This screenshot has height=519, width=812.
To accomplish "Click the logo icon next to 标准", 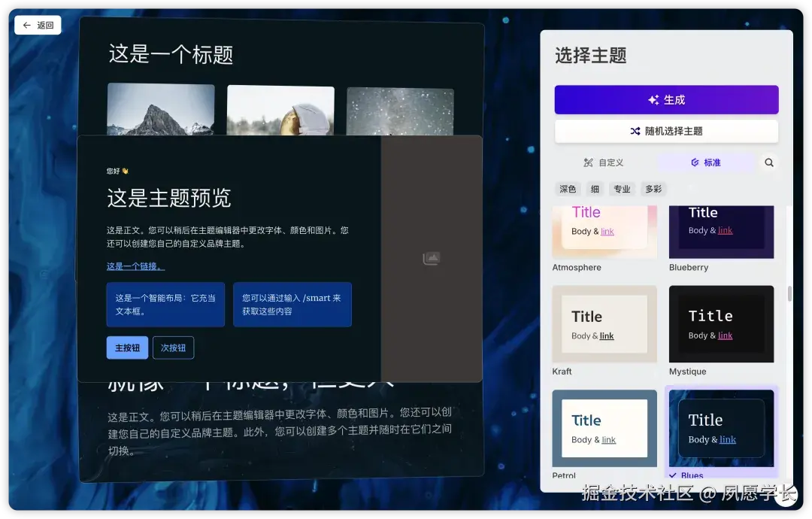I will (695, 162).
